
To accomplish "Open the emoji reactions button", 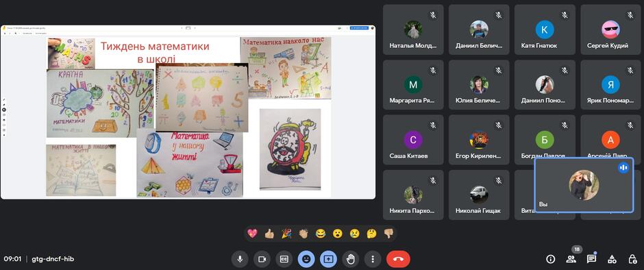I will [306, 259].
